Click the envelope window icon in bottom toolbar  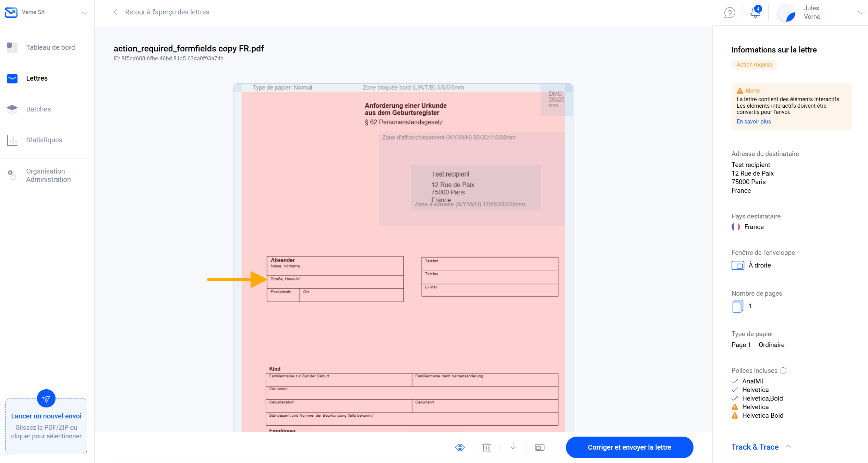[540, 447]
